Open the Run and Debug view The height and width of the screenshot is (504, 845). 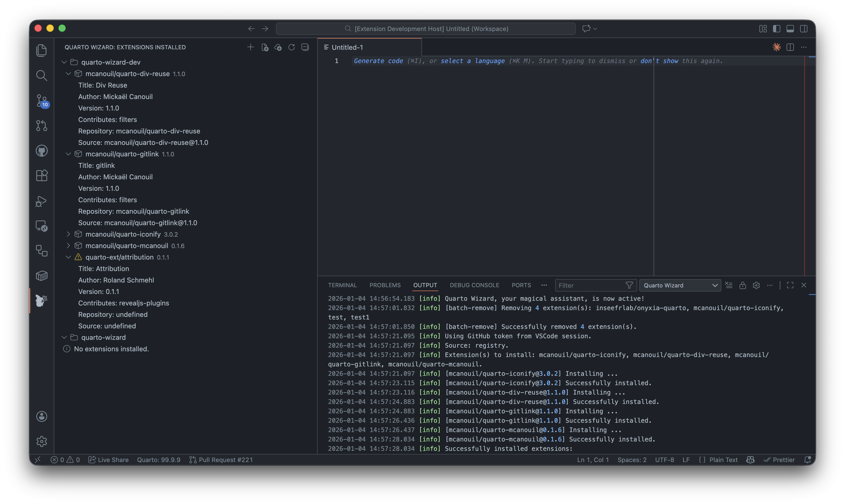(42, 201)
